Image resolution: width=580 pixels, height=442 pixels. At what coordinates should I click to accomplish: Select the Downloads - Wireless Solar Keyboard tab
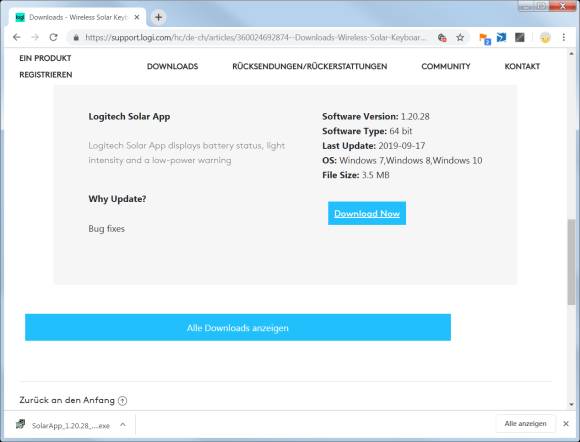(78, 17)
